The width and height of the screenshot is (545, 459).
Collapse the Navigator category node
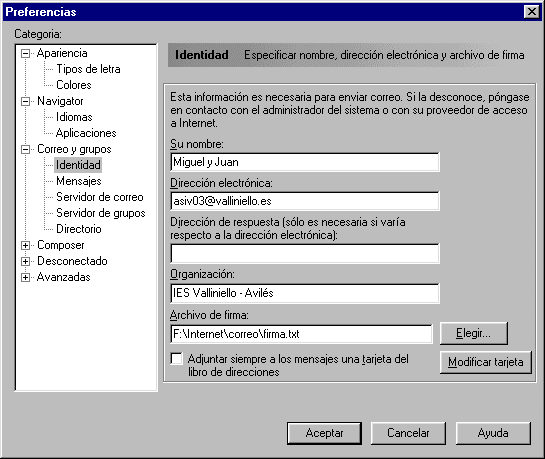coord(25,101)
